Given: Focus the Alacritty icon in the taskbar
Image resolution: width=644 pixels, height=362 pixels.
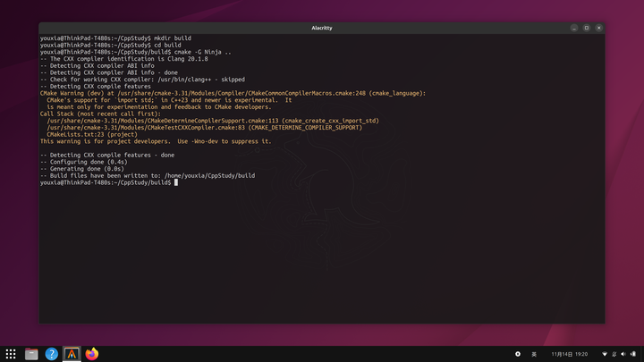Looking at the screenshot, I should (x=72, y=354).
